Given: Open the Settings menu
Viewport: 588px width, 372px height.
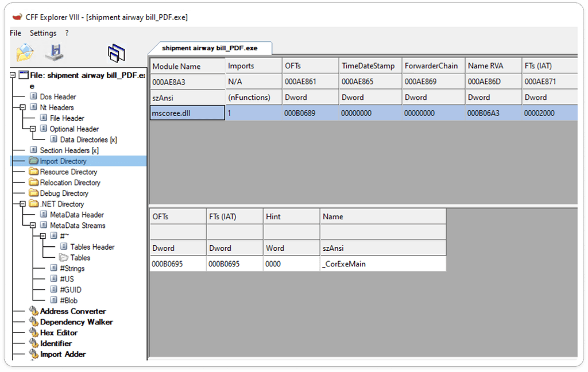Looking at the screenshot, I should coord(43,33).
